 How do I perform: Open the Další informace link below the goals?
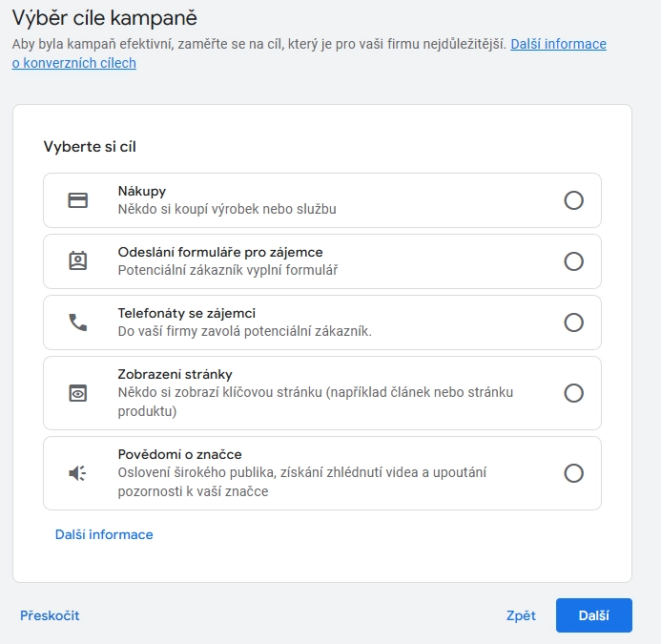tap(104, 534)
